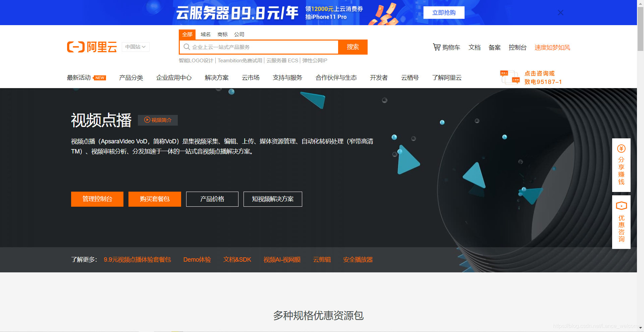The height and width of the screenshot is (332, 644).
Task: Click the 短视频解决方案 button
Action: click(273, 199)
